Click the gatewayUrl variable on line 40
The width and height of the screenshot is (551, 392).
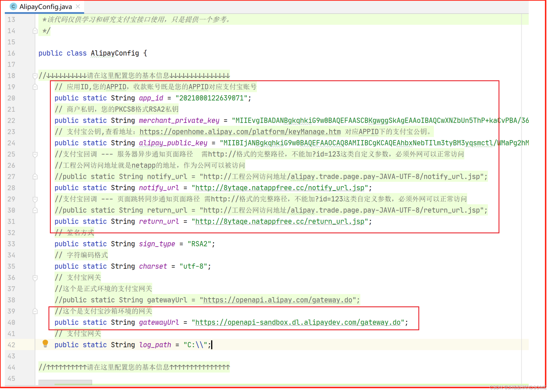click(159, 323)
